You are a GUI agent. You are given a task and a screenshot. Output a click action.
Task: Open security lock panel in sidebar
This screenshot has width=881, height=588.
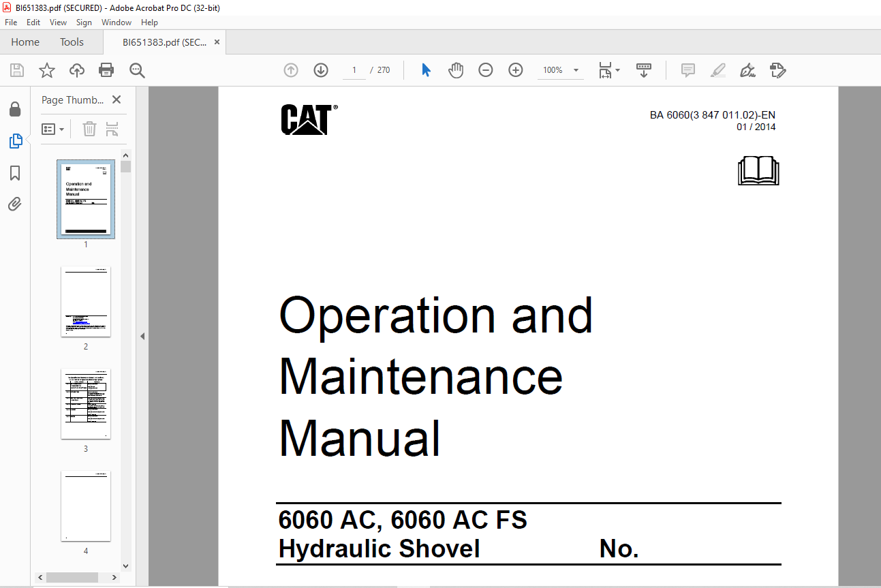click(15, 109)
